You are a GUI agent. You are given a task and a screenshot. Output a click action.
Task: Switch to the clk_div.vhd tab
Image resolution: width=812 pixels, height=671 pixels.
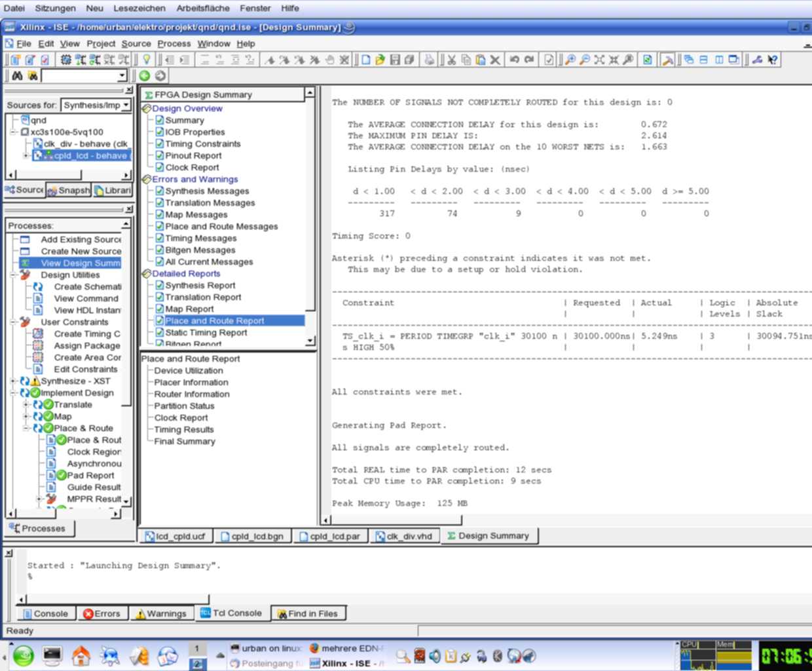pos(404,536)
